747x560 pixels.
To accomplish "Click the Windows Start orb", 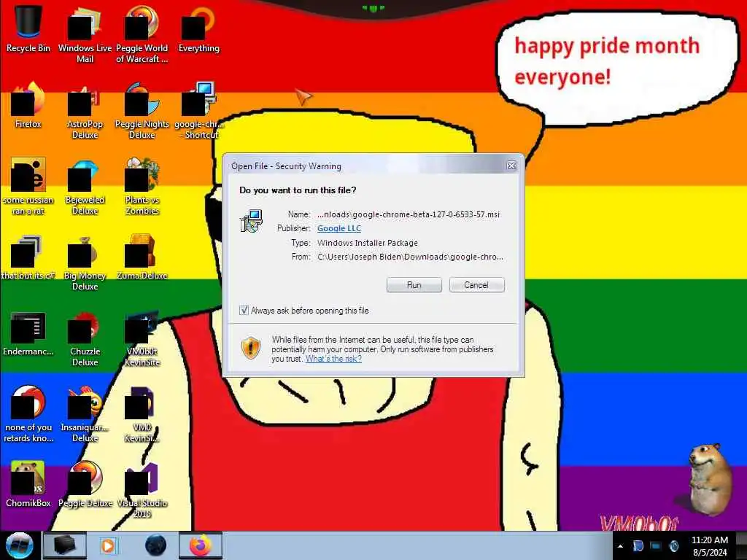I will (19, 545).
